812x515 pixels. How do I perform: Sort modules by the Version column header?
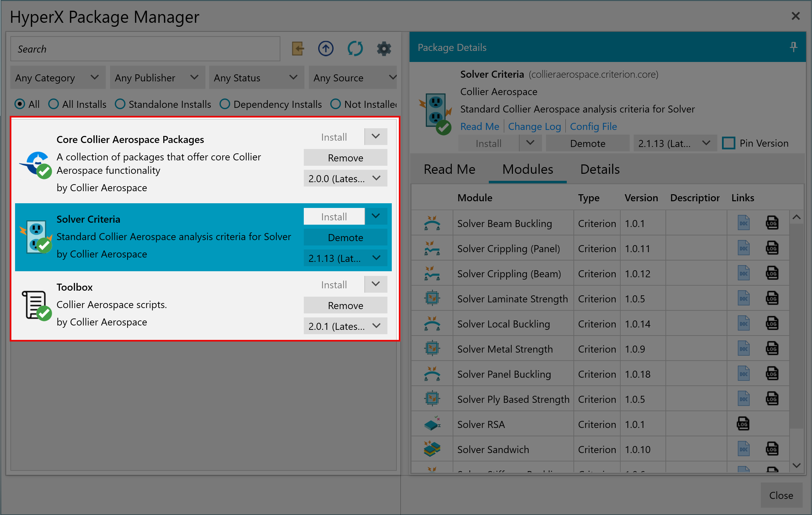(x=641, y=198)
